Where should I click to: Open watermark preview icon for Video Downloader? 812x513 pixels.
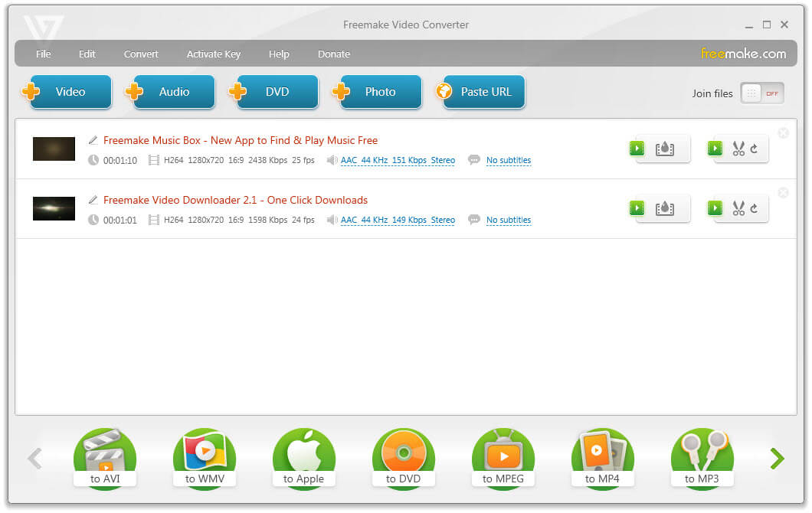[x=665, y=208]
